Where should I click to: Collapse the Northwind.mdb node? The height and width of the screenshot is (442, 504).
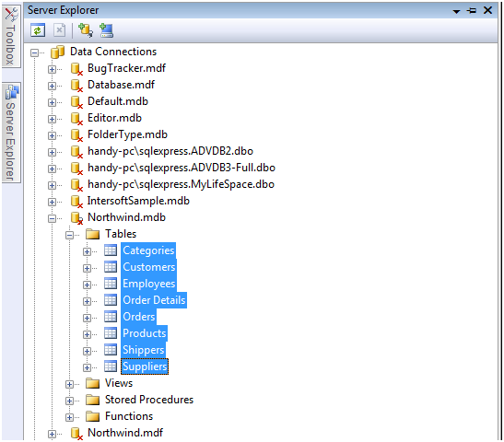click(x=52, y=218)
